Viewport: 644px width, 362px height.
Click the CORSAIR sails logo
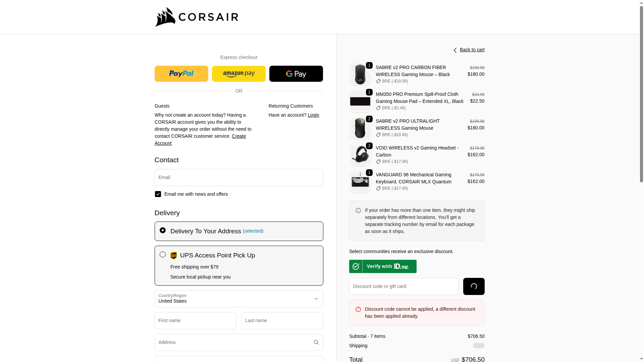coord(165,17)
